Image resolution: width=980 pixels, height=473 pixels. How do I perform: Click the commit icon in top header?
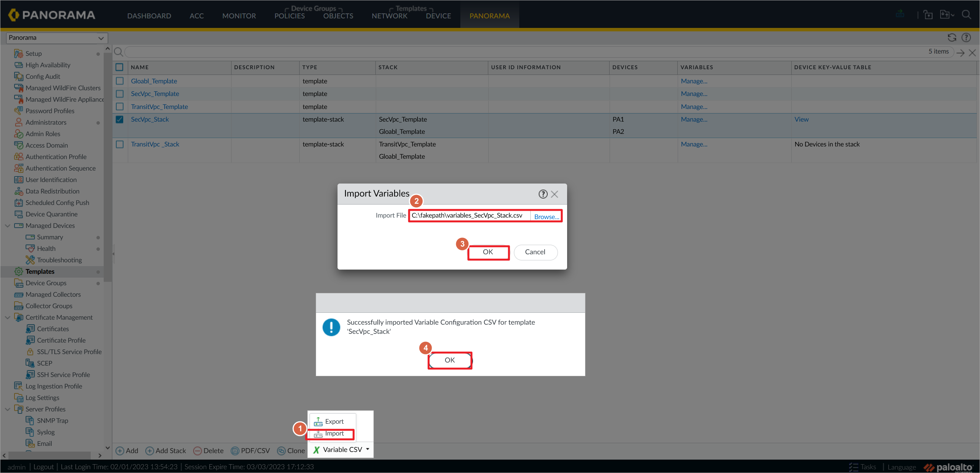900,14
